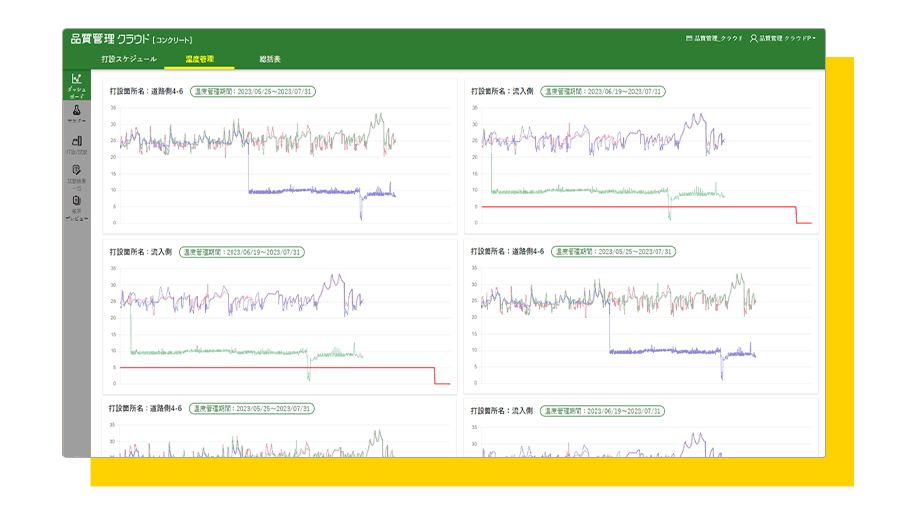Click the user avatar icon in header

click(x=754, y=38)
